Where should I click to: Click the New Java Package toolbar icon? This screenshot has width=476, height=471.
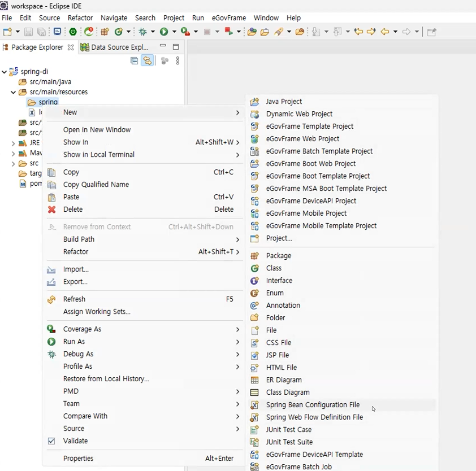point(105,32)
